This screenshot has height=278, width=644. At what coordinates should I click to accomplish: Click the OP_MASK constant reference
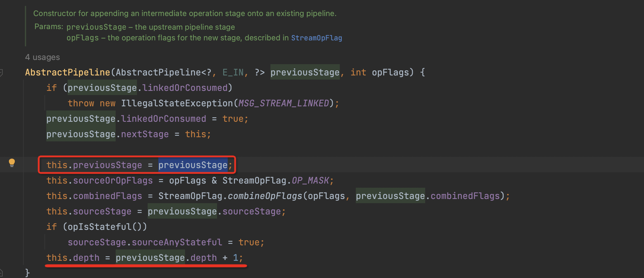[310, 181]
